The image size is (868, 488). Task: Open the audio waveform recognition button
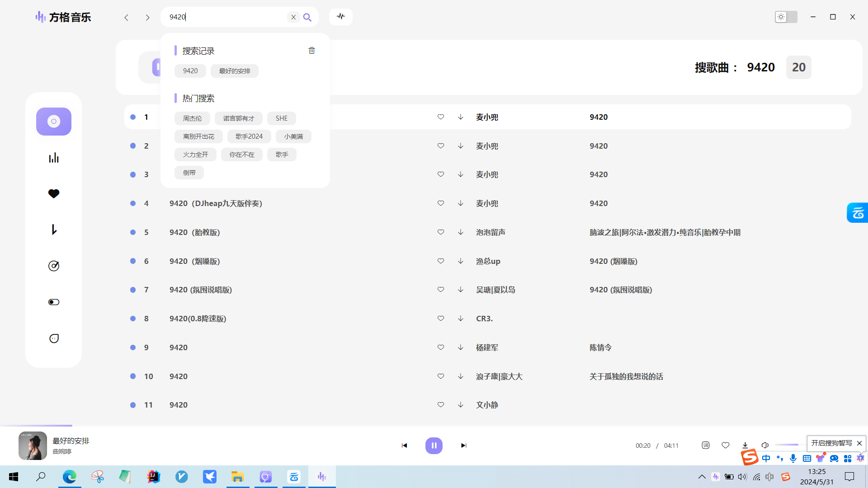tap(341, 17)
